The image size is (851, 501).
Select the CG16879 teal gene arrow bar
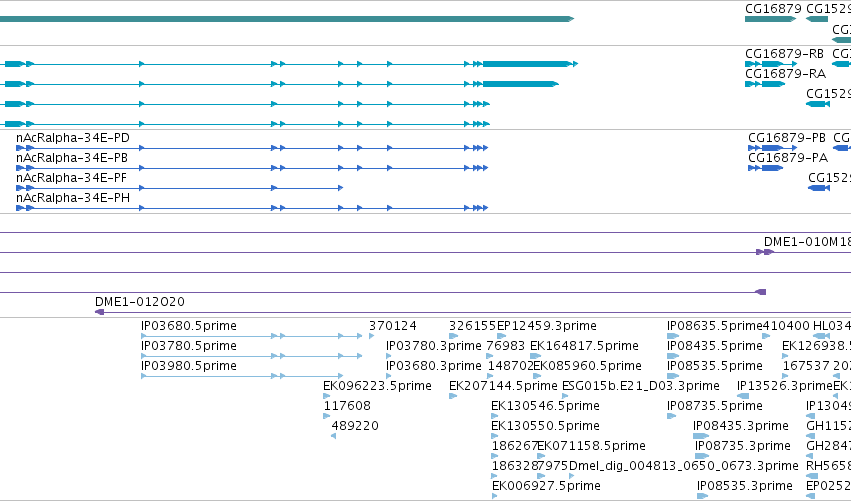[x=770, y=19]
